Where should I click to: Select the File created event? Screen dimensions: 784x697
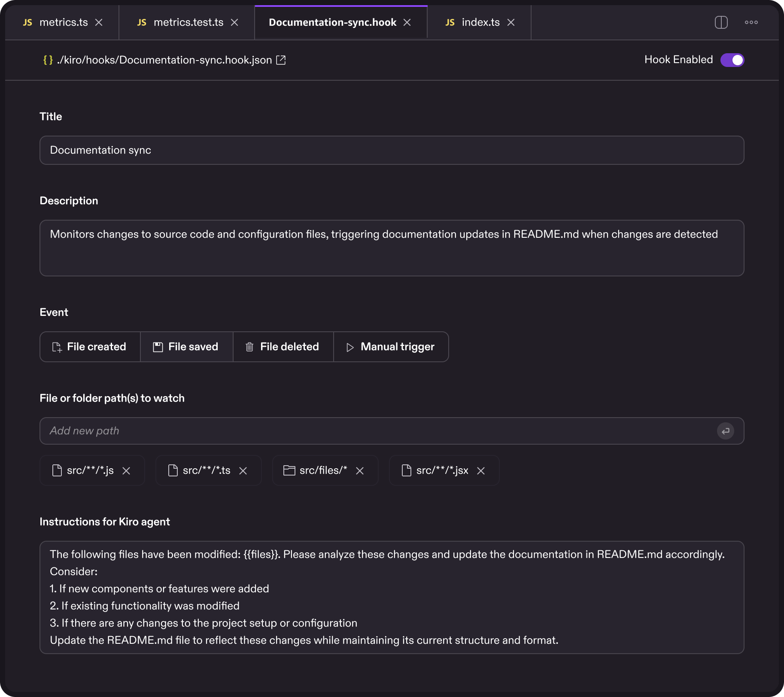point(90,347)
